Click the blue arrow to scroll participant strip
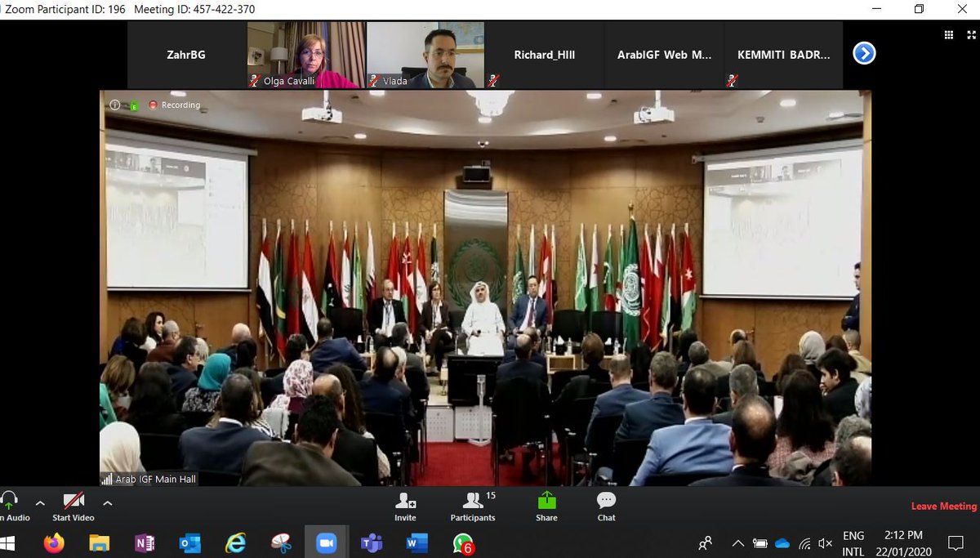 point(863,53)
